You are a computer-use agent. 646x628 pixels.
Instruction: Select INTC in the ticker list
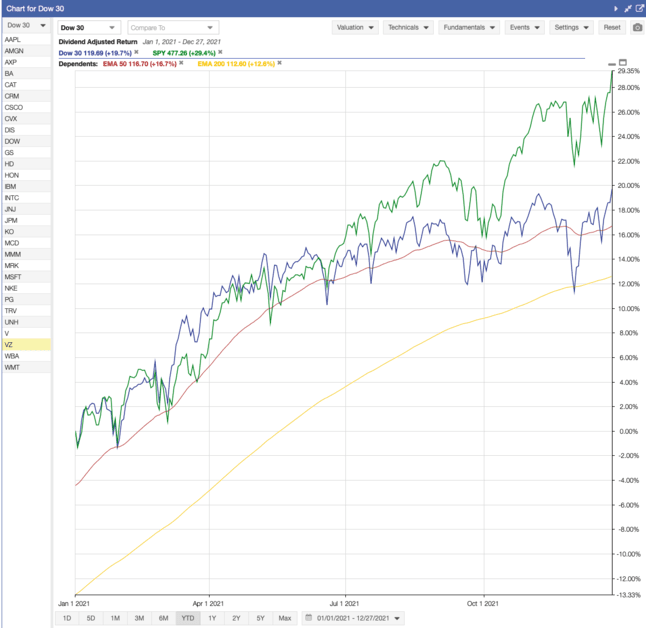click(x=26, y=198)
